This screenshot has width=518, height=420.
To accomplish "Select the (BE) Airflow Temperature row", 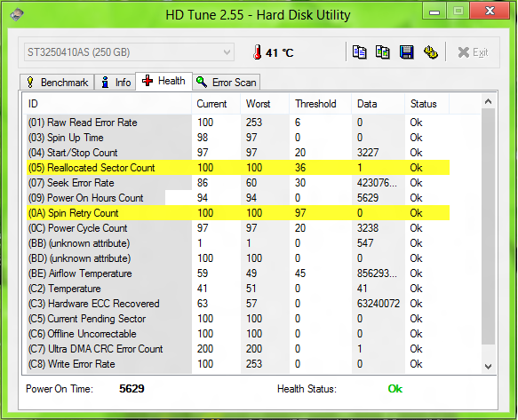I will (x=238, y=273).
